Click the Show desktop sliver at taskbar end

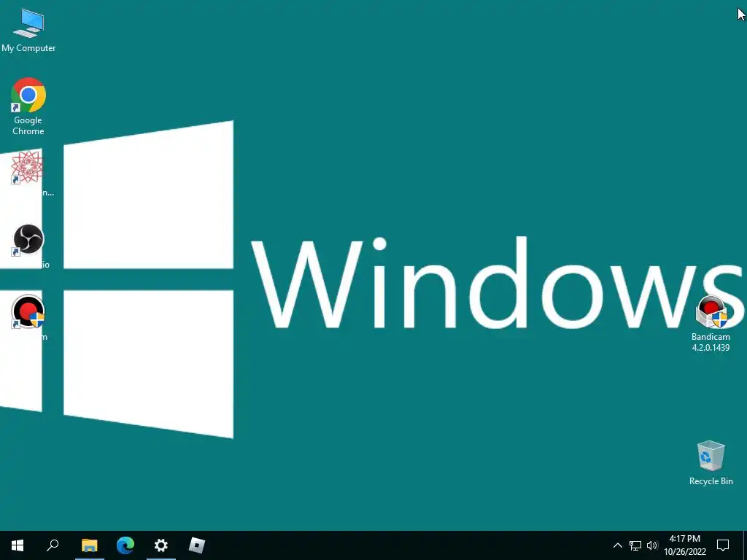(745, 545)
